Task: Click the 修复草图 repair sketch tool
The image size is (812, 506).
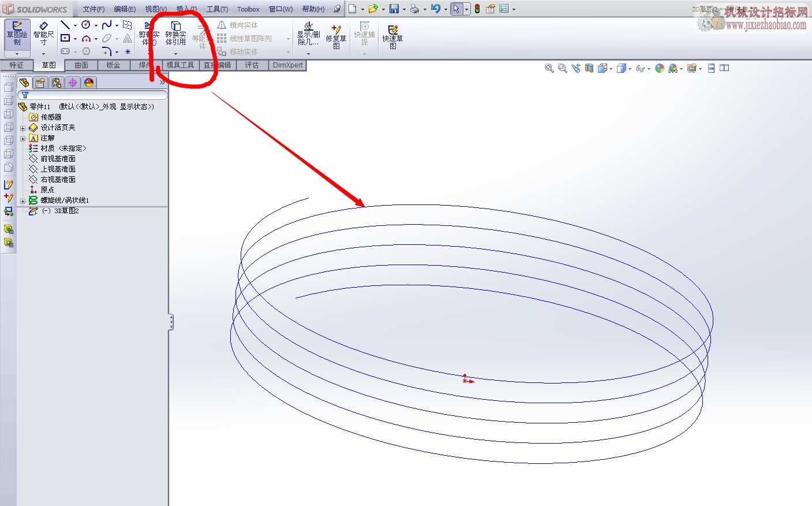Action: click(336, 36)
